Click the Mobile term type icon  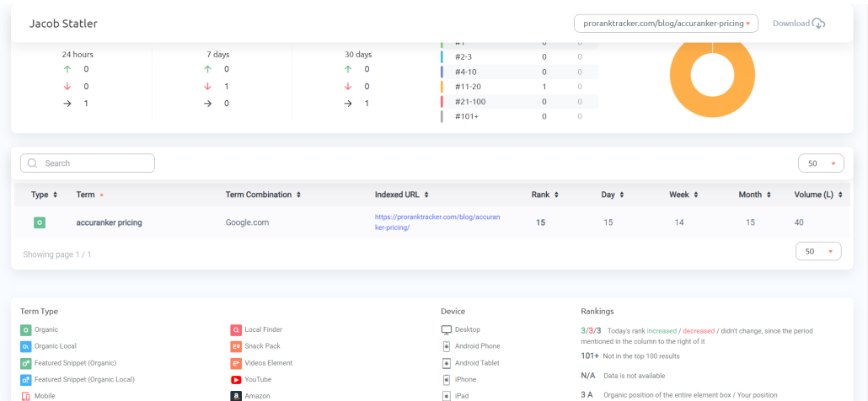point(25,397)
